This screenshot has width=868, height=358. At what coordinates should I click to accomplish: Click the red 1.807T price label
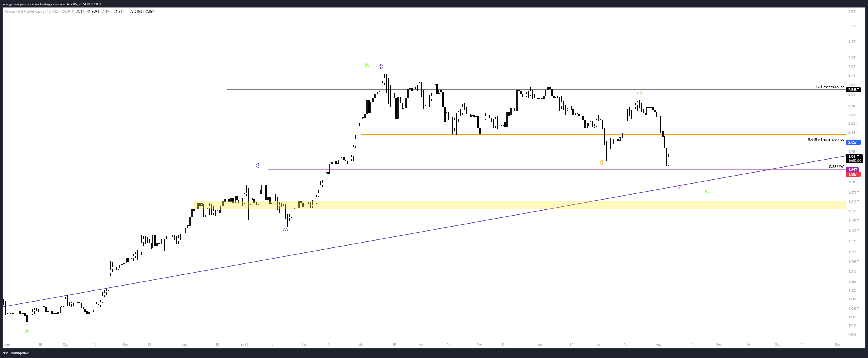point(853,174)
